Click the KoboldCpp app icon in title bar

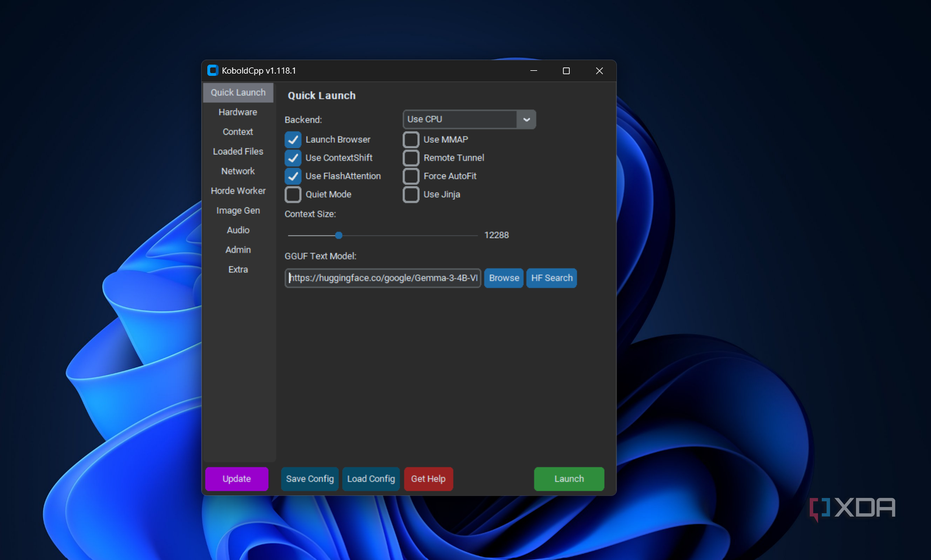212,70
